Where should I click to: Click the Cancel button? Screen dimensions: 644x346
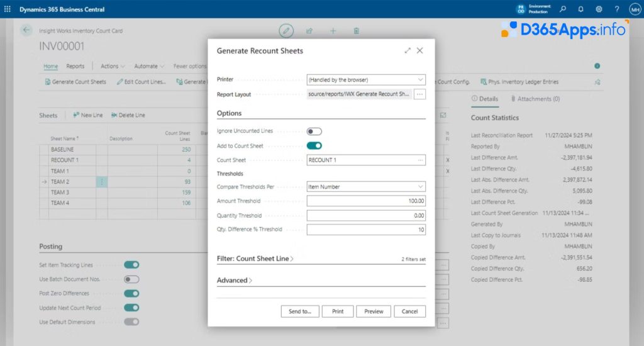pos(409,311)
